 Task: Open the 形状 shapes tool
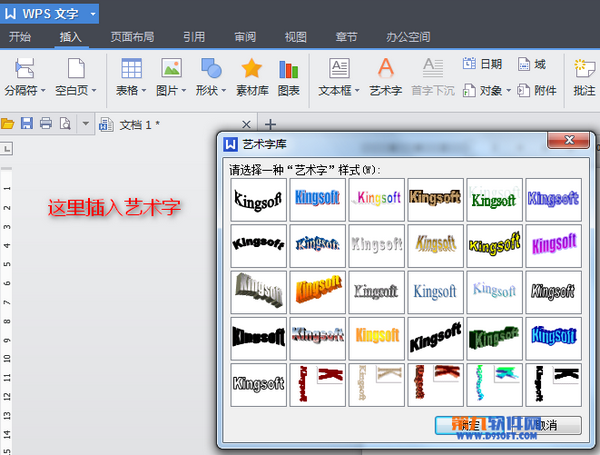pos(211,77)
